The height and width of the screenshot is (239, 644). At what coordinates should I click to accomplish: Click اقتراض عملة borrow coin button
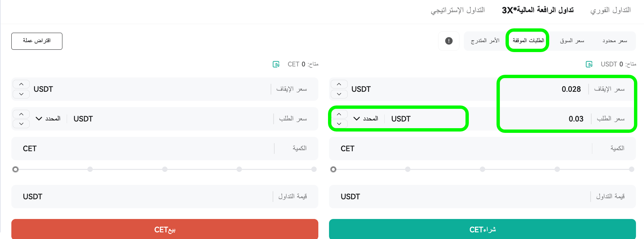[x=37, y=41]
